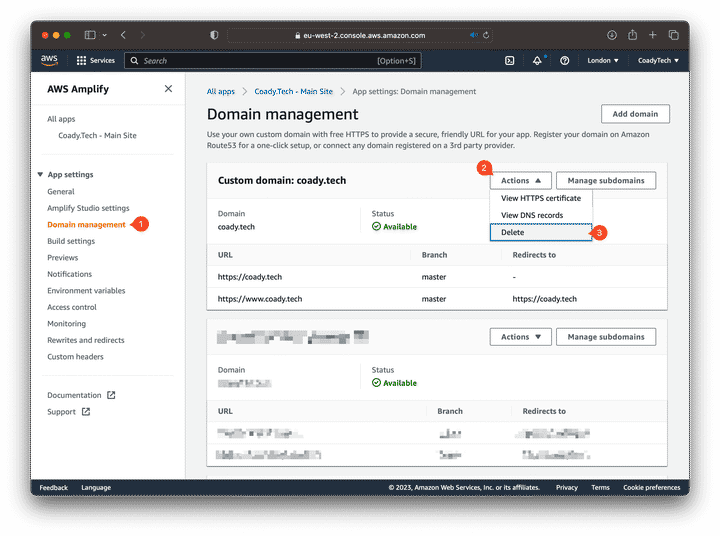Click Available status for coady.tech
Image resolution: width=720 pixels, height=536 pixels.
[x=394, y=226]
